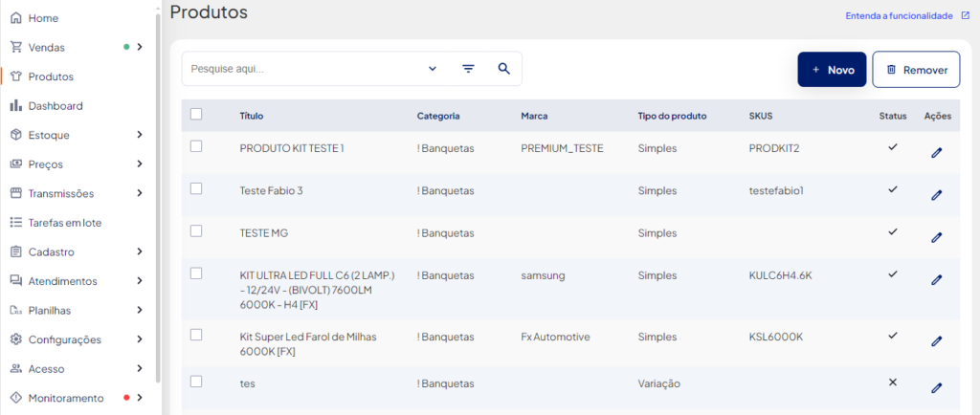The image size is (980, 415).
Task: Click the Planilhas spreadsheet file icon
Action: click(x=16, y=310)
